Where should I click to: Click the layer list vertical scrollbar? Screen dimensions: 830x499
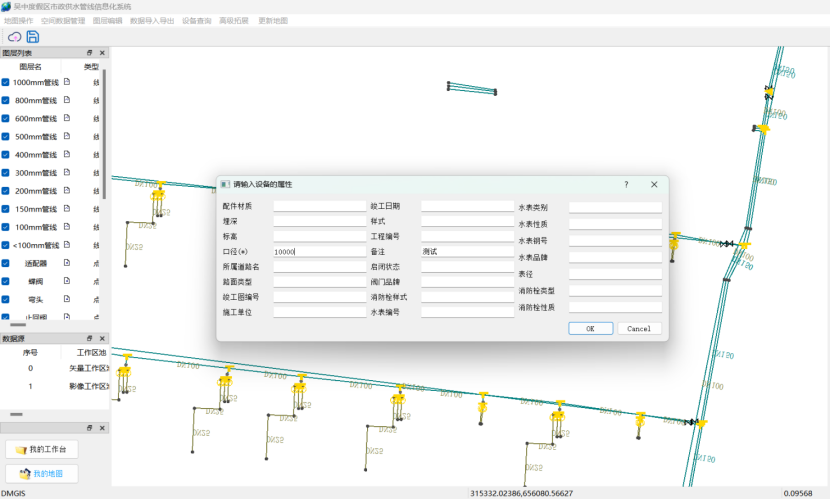[105, 110]
